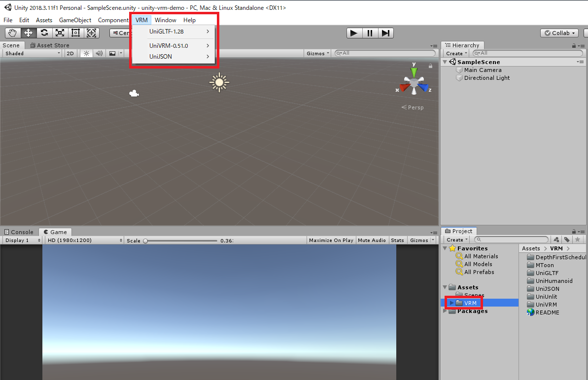Screen dimensions: 588x380
Task: Select the Game tab
Action: tap(55, 232)
